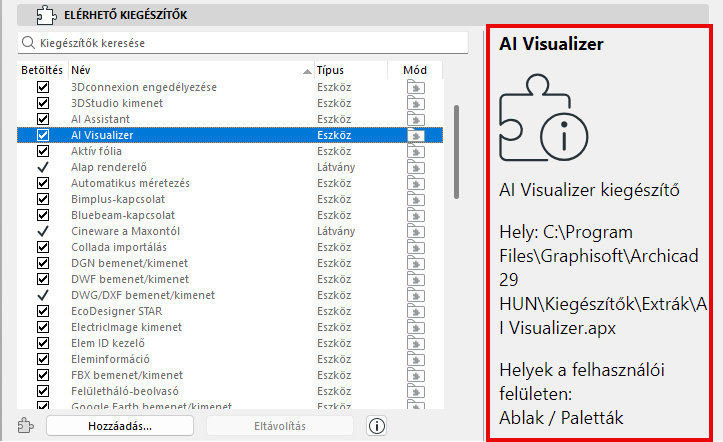This screenshot has height=442, width=723.
Task: Click the Látvány type cell of Alap renderelő
Action: pyautogui.click(x=336, y=167)
